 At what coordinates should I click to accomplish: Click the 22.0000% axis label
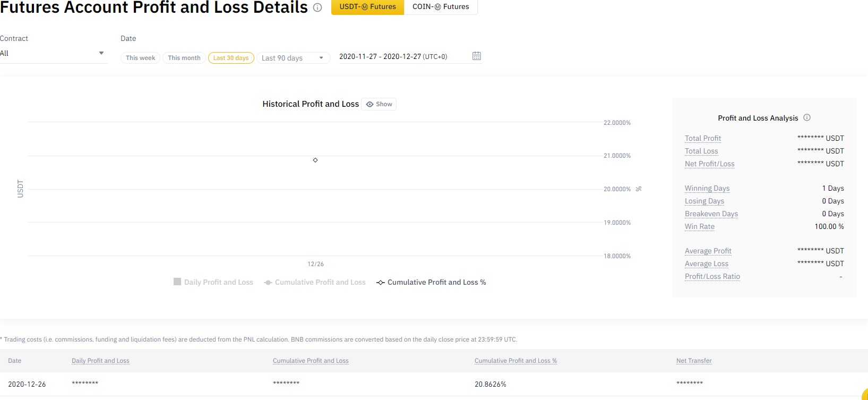(x=617, y=123)
